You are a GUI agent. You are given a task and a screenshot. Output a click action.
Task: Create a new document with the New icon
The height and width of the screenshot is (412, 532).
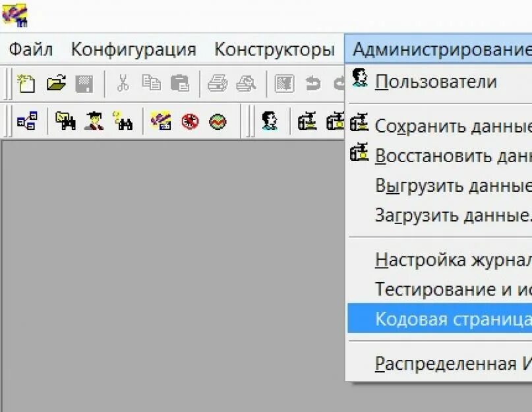pyautogui.click(x=26, y=84)
